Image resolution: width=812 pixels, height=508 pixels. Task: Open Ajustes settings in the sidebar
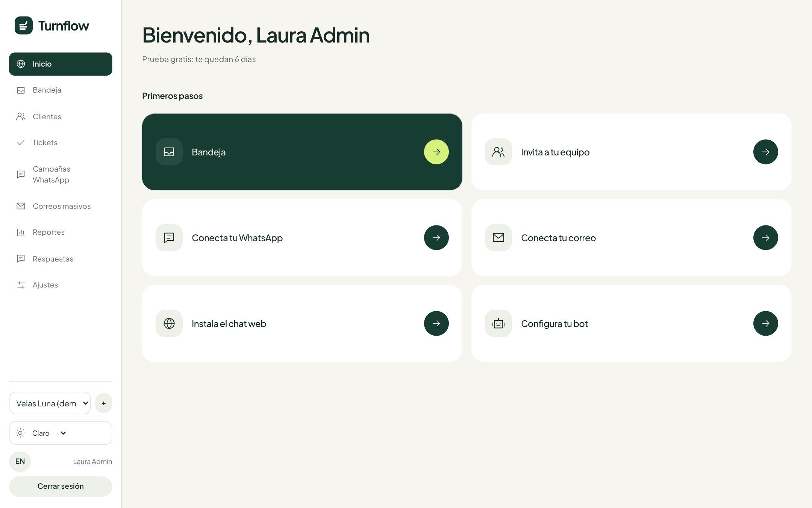tap(61, 285)
